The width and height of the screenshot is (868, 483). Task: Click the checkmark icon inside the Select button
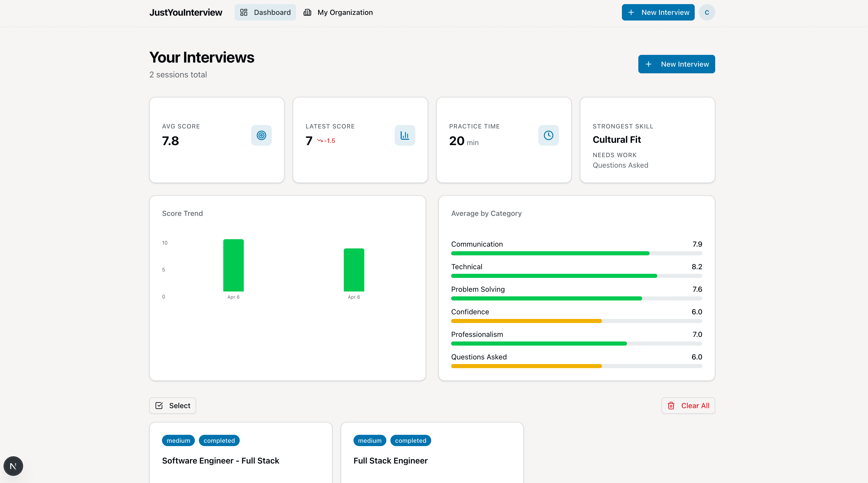tap(159, 406)
